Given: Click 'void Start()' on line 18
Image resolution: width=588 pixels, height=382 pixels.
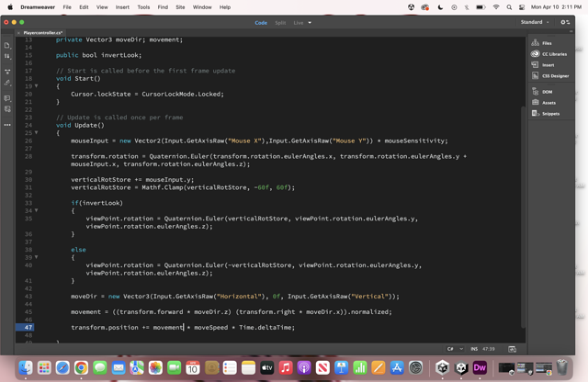Looking at the screenshot, I should coord(78,79).
